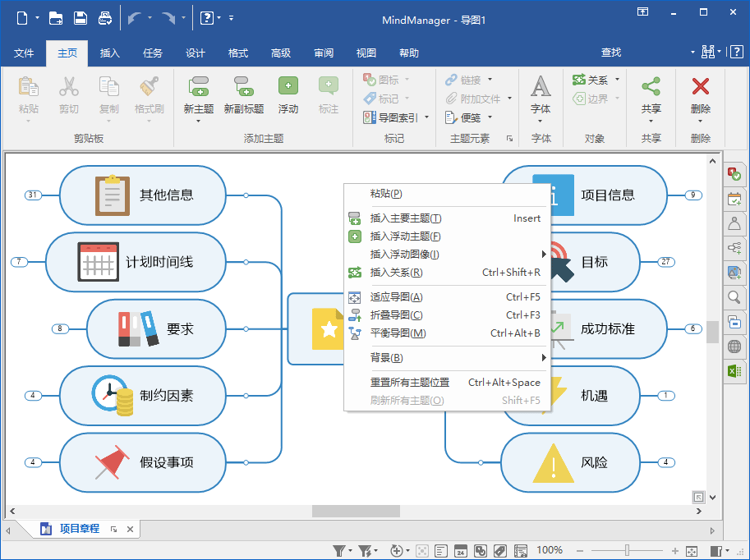Click the Share (共享) icon

(x=651, y=86)
